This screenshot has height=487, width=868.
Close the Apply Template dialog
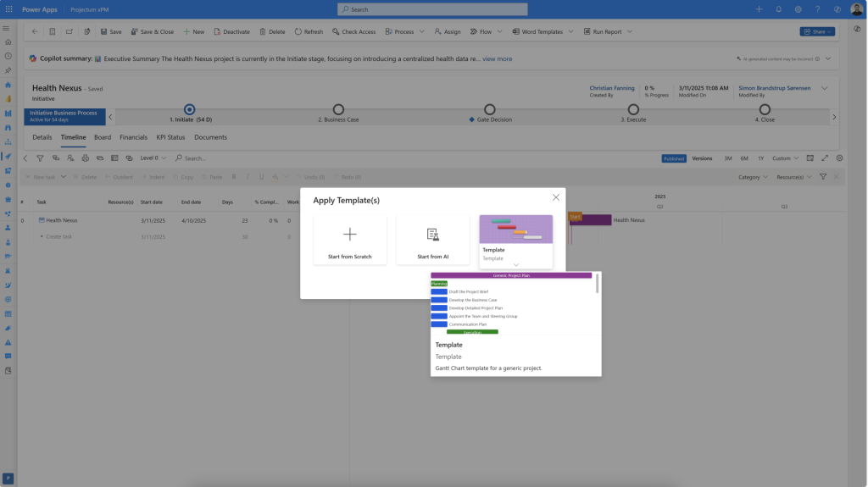coord(556,197)
